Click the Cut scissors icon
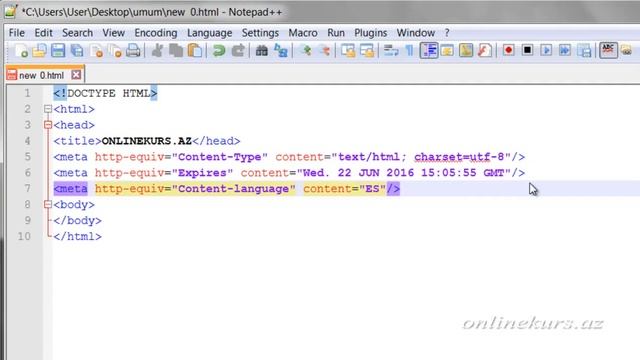Image resolution: width=640 pixels, height=360 pixels. point(157,51)
